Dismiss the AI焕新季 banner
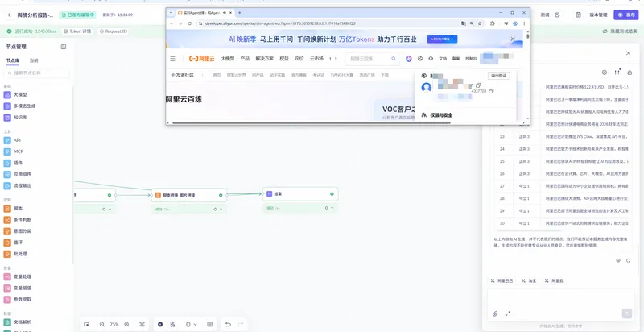The image size is (644, 332). tap(513, 39)
